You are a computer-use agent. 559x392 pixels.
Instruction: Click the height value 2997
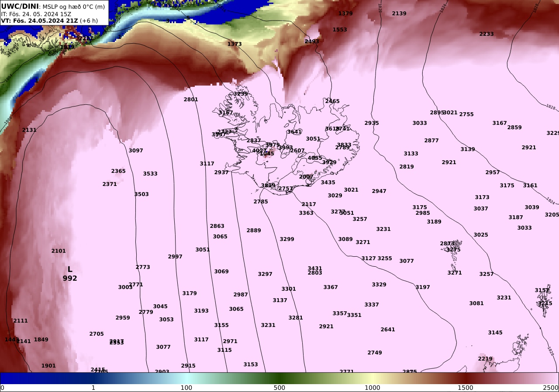175,257
